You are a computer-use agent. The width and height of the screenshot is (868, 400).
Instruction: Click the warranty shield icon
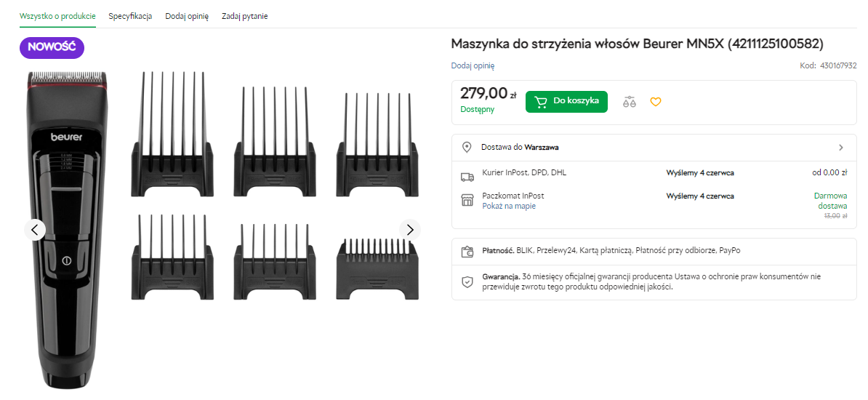pyautogui.click(x=467, y=281)
